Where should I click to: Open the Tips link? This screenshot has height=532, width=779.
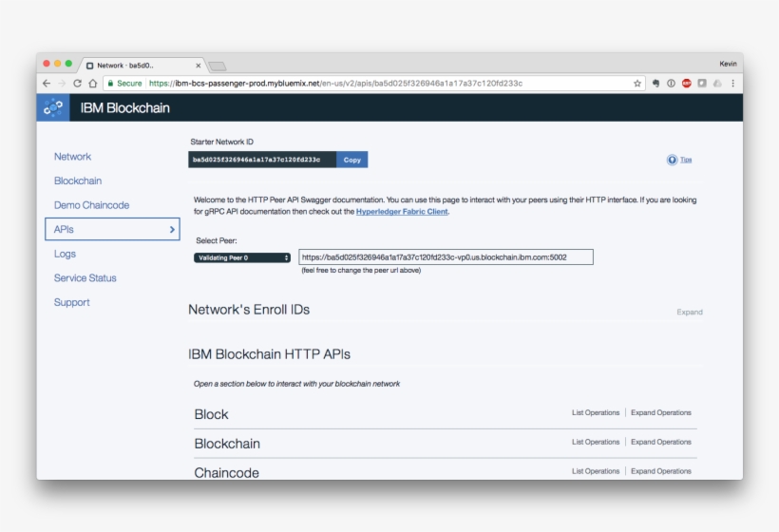686,160
